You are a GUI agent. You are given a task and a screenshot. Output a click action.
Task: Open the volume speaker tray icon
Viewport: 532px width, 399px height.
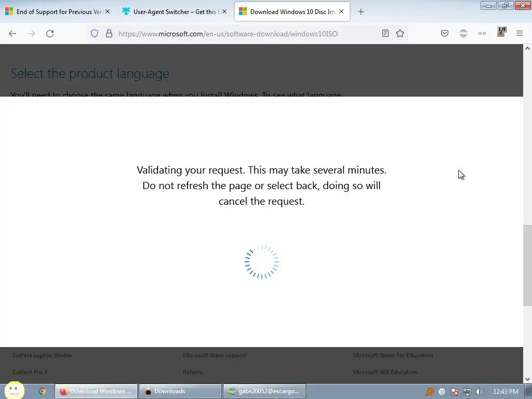point(479,392)
